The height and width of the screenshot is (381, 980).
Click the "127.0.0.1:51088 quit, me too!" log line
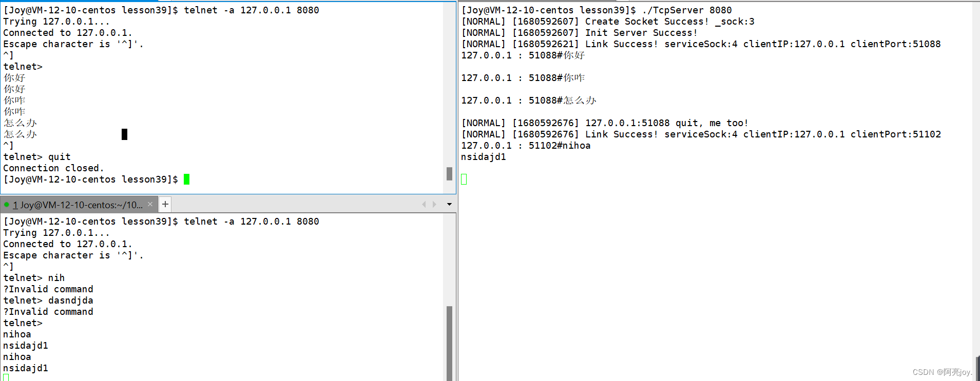point(605,123)
